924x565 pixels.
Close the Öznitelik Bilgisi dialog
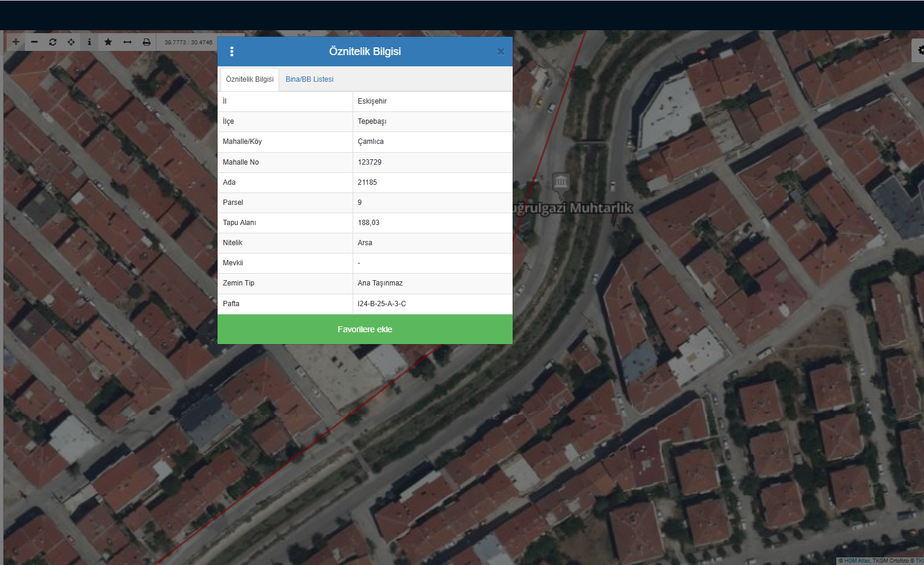point(500,52)
